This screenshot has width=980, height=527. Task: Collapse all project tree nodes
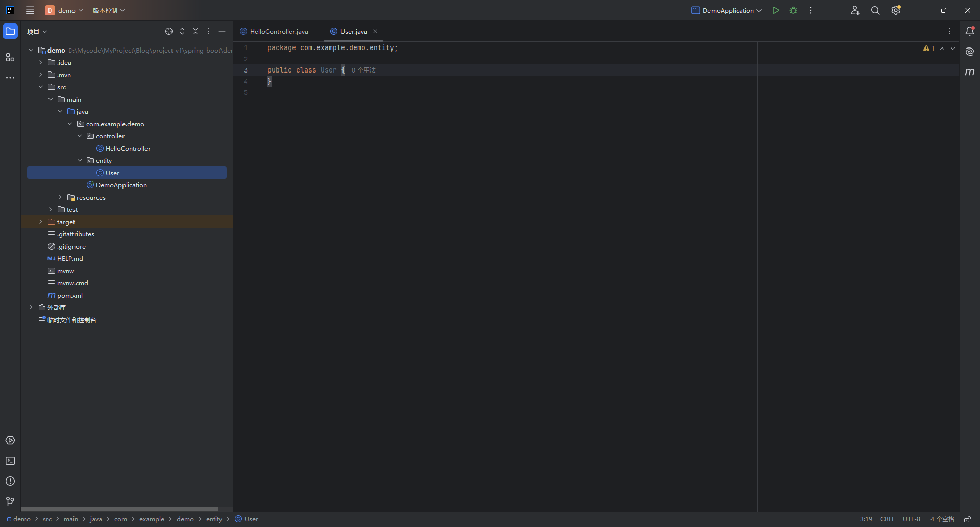tap(195, 31)
